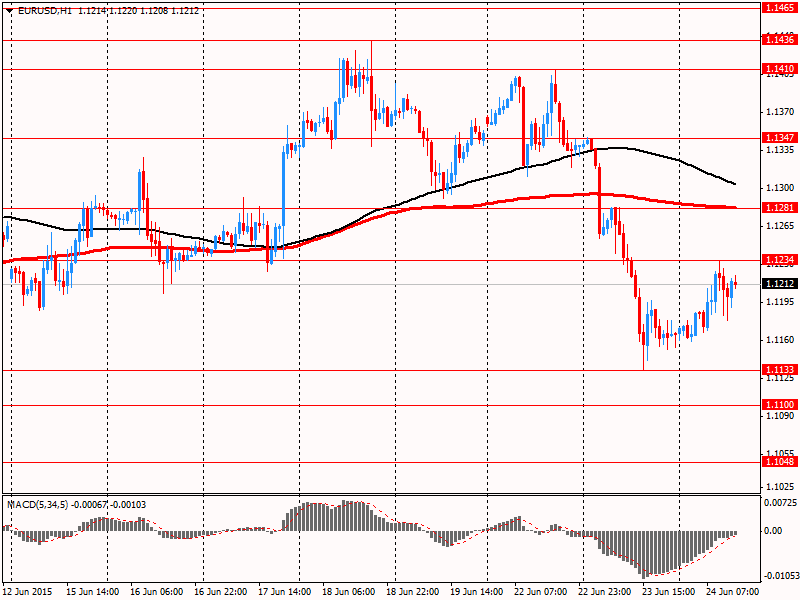Image resolution: width=800 pixels, height=600 pixels.
Task: Click the 12 Jun 2015 date label
Action: 28,592
